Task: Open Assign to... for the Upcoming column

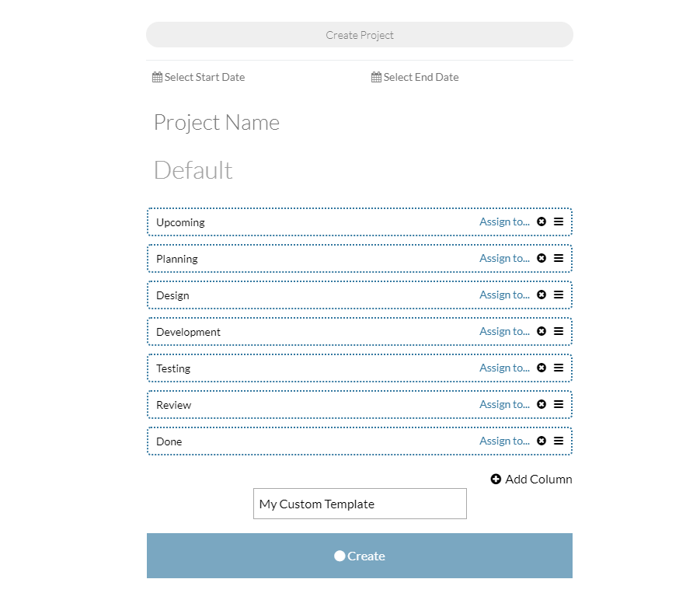Action: pos(504,222)
